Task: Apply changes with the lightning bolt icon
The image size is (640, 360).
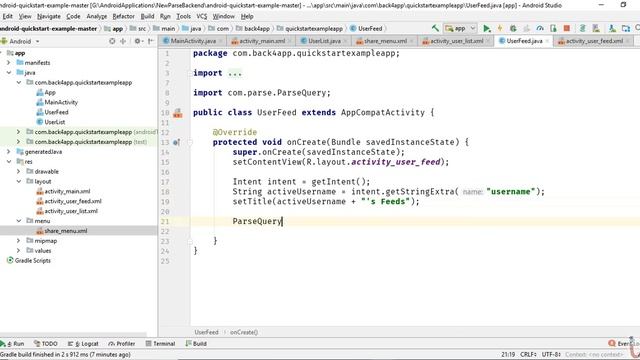Action: pyautogui.click(x=500, y=28)
